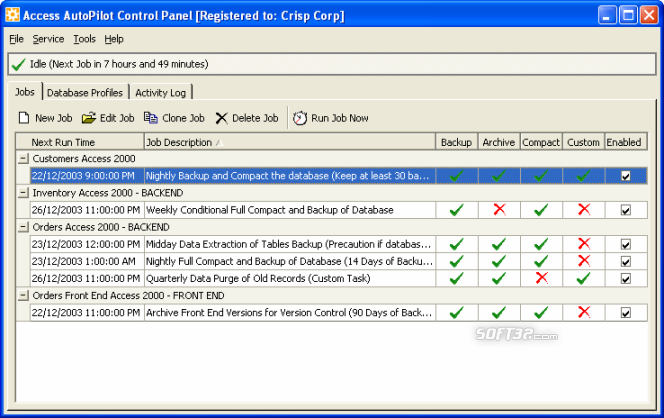Sort by the Job Description column header

(290, 142)
